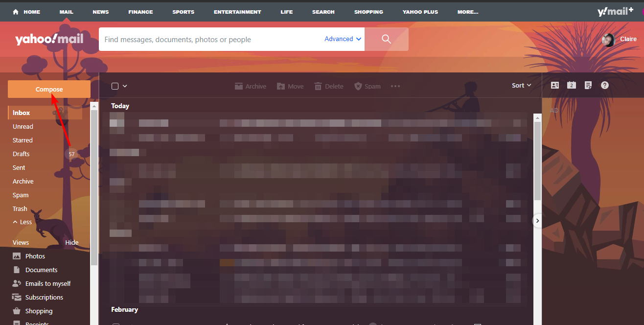This screenshot has width=644, height=325.
Task: Go to YAHOO PLUS
Action: pos(420,12)
